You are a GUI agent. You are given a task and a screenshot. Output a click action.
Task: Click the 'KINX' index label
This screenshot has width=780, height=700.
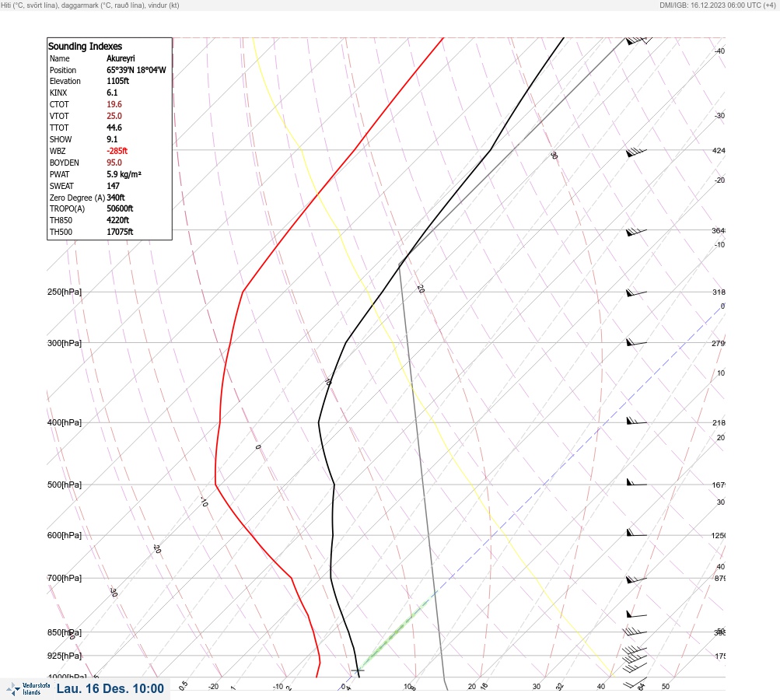pyautogui.click(x=58, y=93)
